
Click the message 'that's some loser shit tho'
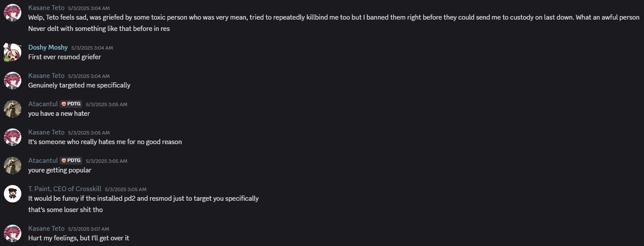coord(66,210)
